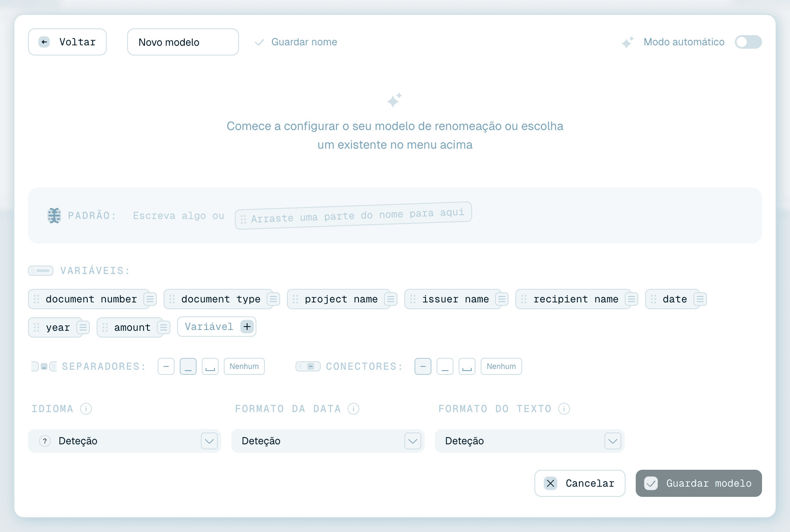
Task: Open options menu for recipient name variable
Action: click(631, 299)
